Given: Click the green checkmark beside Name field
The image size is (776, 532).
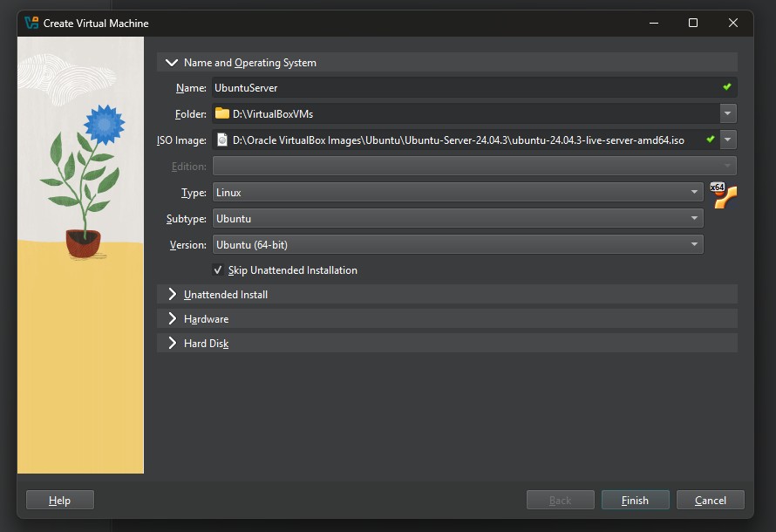Looking at the screenshot, I should [726, 87].
